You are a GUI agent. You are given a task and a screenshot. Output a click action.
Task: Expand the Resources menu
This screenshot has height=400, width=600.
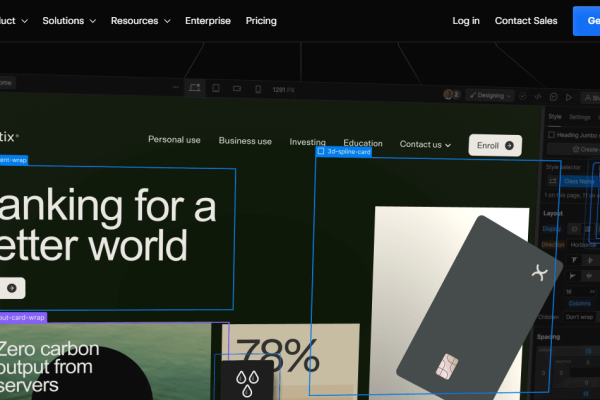pyautogui.click(x=140, y=20)
